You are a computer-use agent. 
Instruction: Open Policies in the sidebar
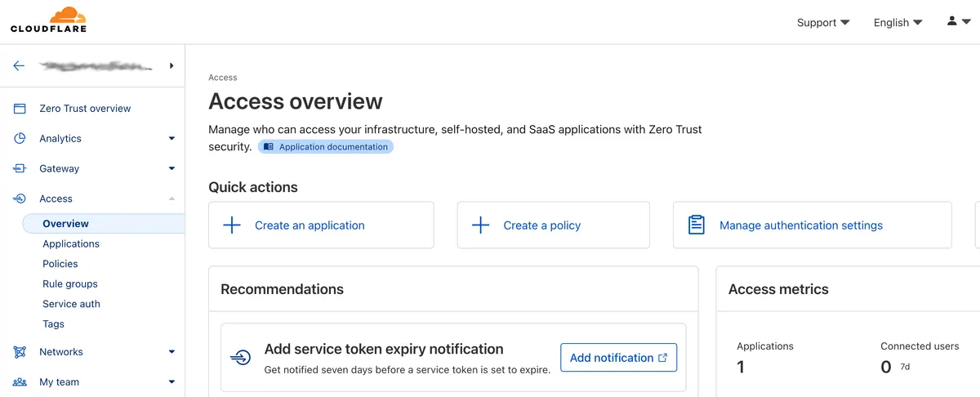60,264
